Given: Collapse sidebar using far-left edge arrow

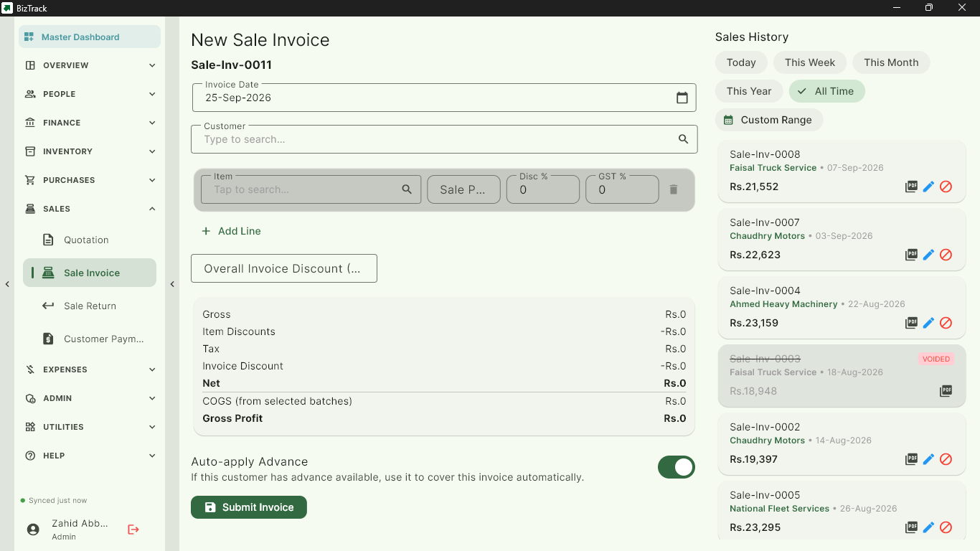Looking at the screenshot, I should pyautogui.click(x=7, y=284).
